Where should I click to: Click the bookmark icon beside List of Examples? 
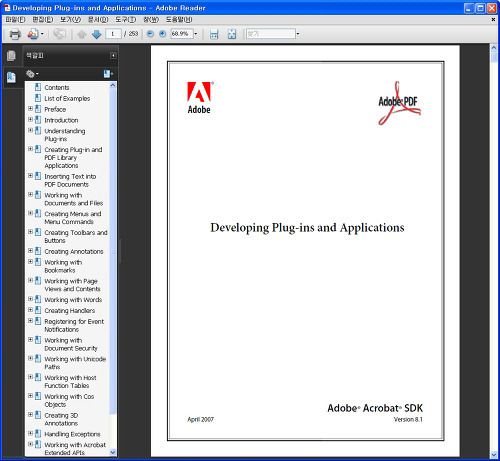click(38, 98)
